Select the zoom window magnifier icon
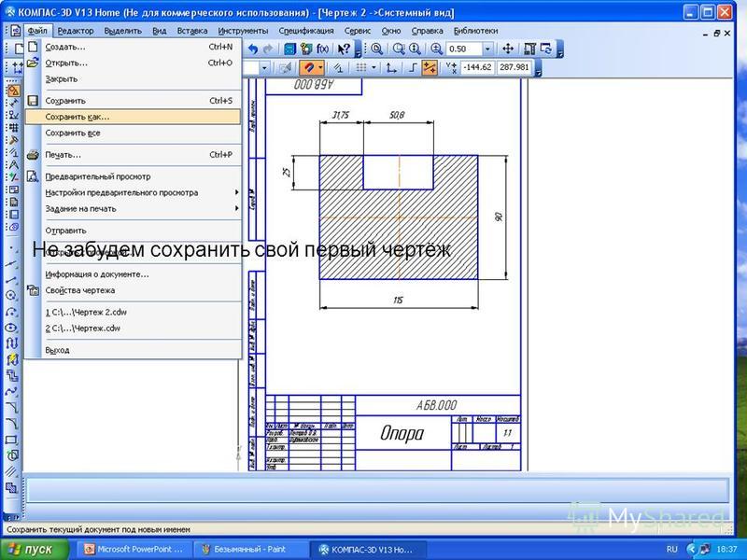 (399, 49)
